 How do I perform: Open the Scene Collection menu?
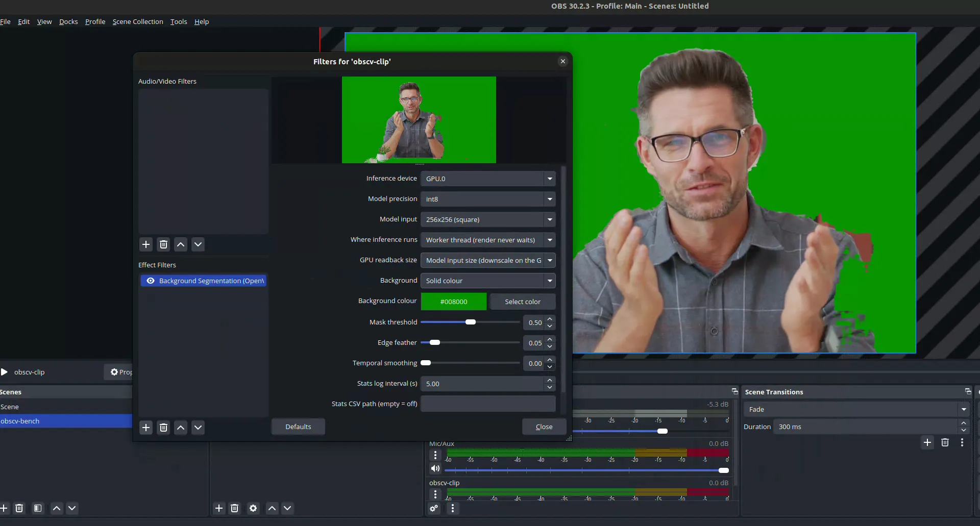(x=138, y=21)
